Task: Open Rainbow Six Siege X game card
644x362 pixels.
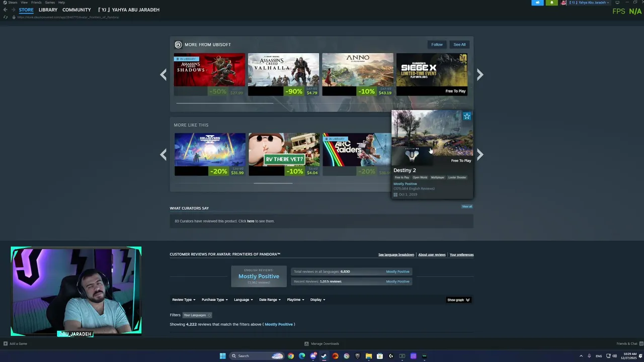Action: point(432,74)
